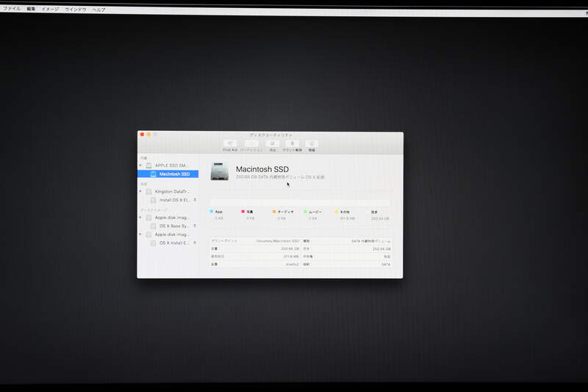Screen dimensions: 588x392
Task: Click the yellow その他 legend dot
Action: [x=337, y=212]
